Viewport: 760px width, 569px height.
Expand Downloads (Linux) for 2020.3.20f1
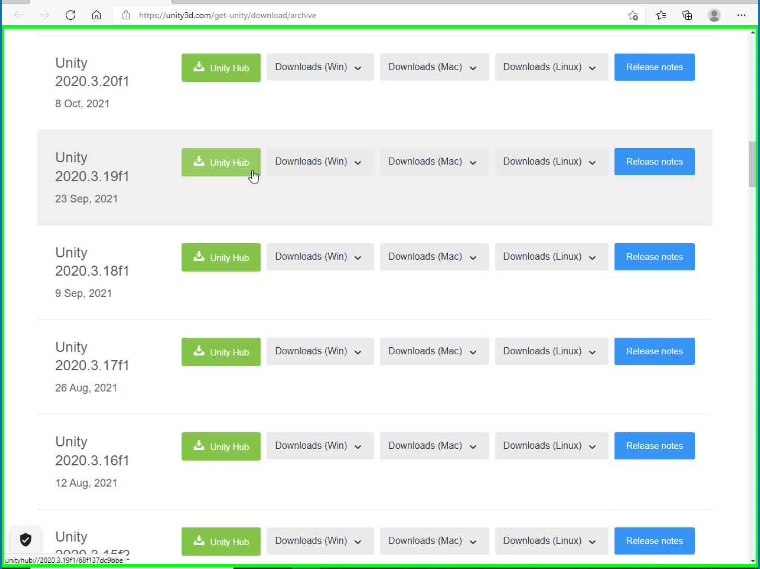(x=551, y=67)
